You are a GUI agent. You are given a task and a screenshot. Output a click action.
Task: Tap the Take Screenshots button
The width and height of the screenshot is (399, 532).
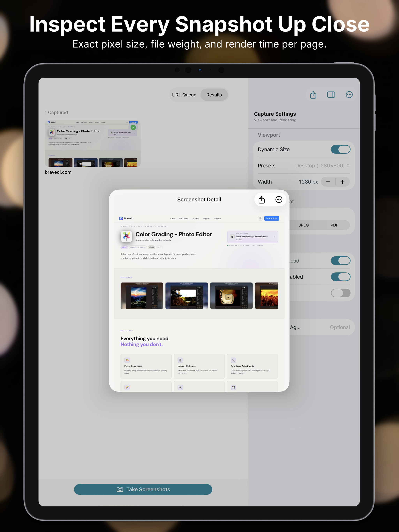(143, 489)
